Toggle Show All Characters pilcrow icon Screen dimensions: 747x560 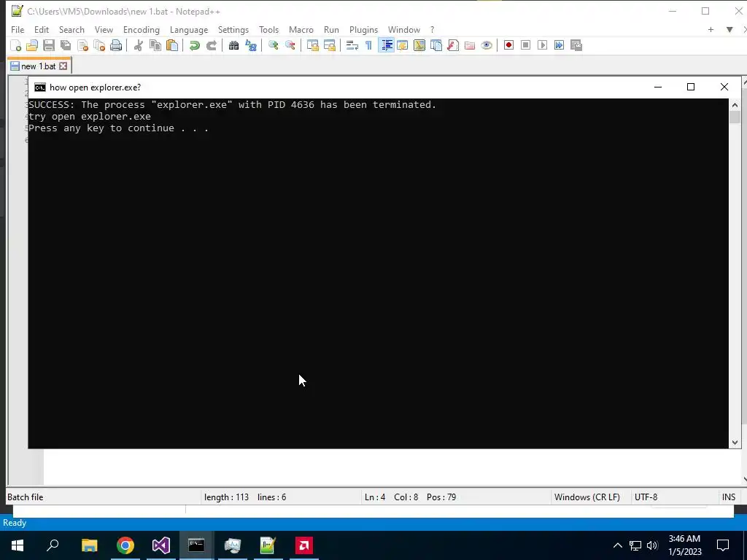click(368, 45)
